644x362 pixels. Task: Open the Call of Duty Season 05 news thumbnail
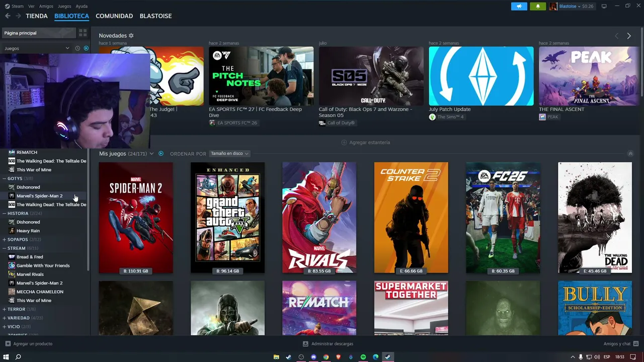tap(371, 76)
